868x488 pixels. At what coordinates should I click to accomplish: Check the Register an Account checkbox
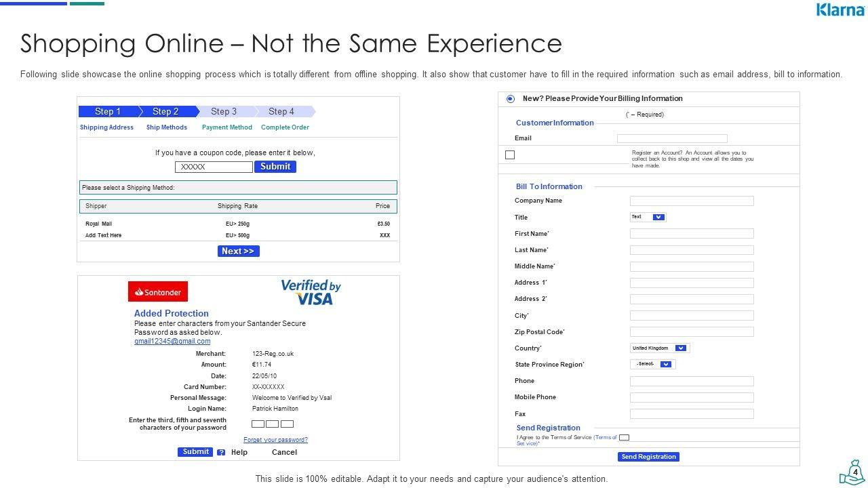tap(510, 155)
